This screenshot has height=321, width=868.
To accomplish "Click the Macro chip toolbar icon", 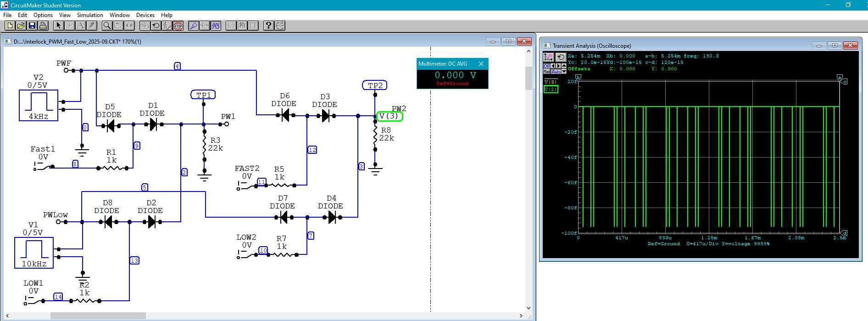I will (x=253, y=26).
